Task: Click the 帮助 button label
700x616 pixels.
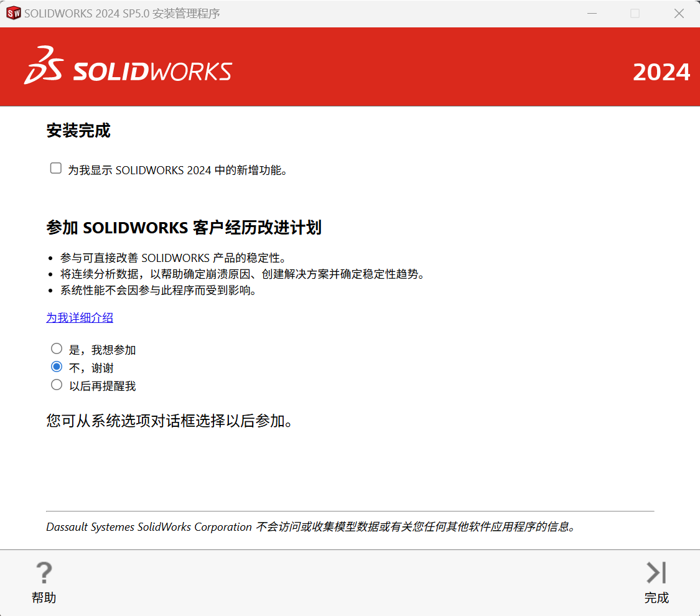Action: [x=44, y=598]
